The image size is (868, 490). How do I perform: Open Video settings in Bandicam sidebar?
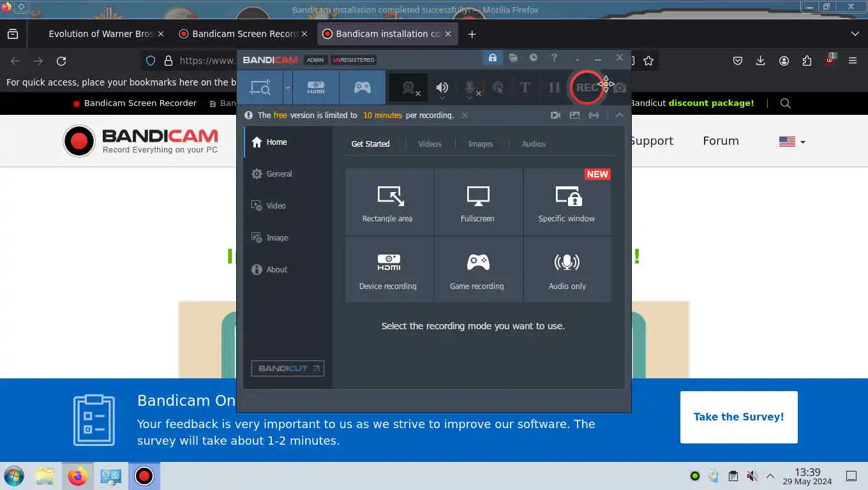pyautogui.click(x=288, y=206)
